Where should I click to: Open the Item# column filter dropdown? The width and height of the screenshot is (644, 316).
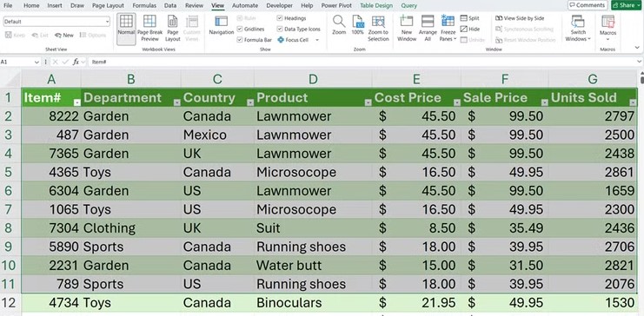[x=76, y=102]
